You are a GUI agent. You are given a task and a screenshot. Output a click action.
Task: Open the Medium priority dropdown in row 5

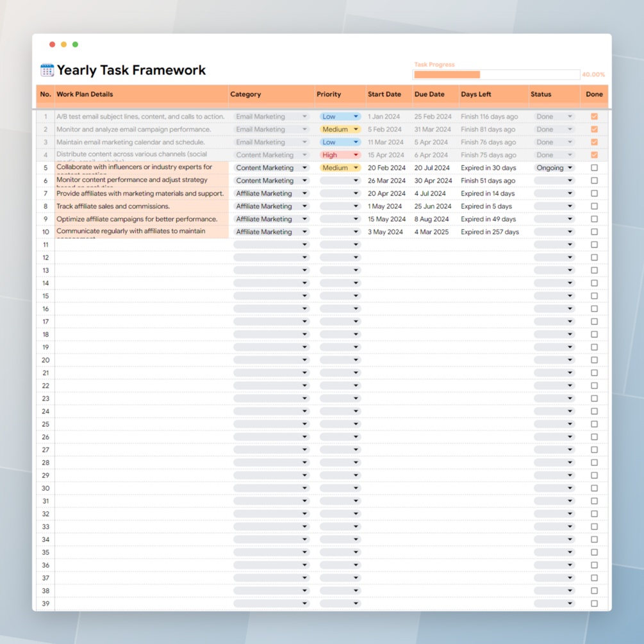tap(340, 168)
